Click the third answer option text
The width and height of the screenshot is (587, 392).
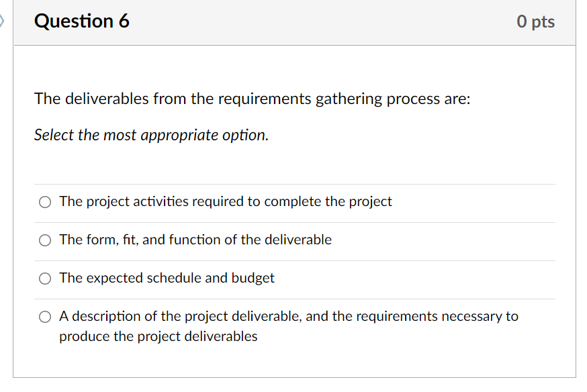(x=167, y=278)
